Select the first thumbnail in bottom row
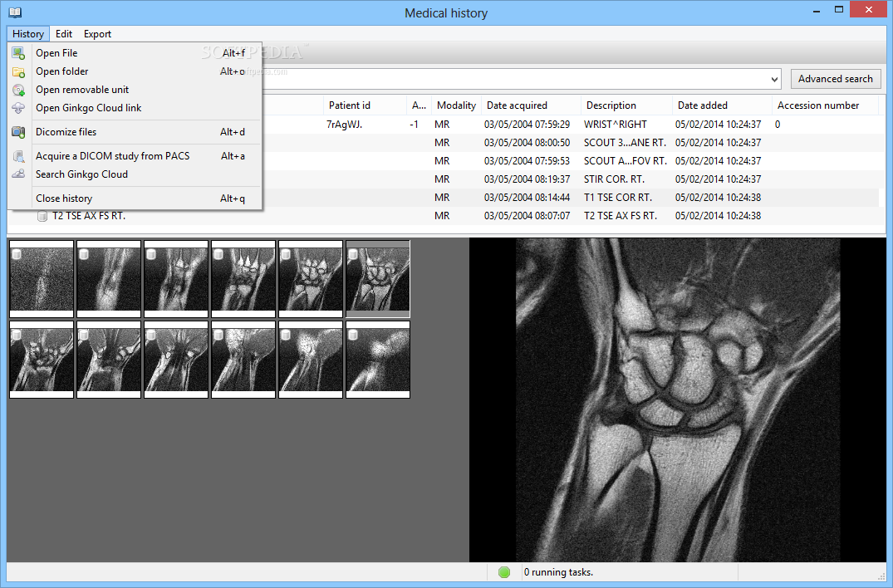 tap(42, 360)
